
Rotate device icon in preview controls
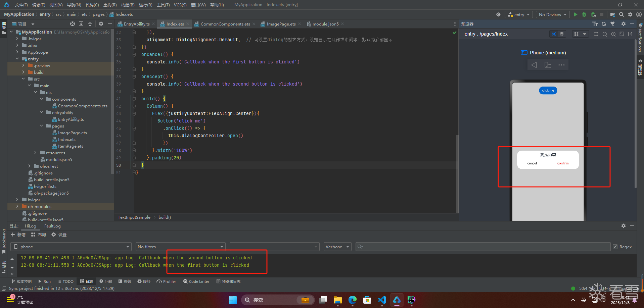(548, 65)
